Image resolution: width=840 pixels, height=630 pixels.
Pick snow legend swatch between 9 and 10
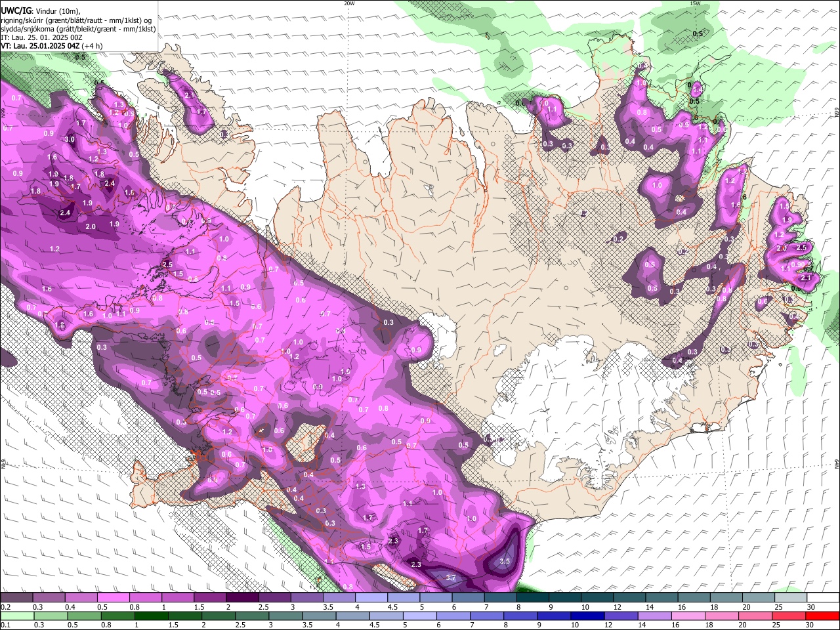coord(564,598)
